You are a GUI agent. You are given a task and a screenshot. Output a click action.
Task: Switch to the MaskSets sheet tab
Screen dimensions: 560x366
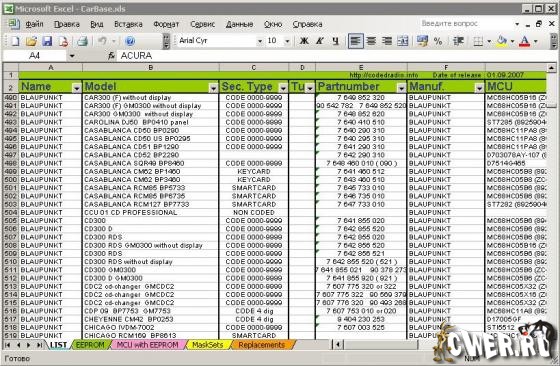point(208,345)
